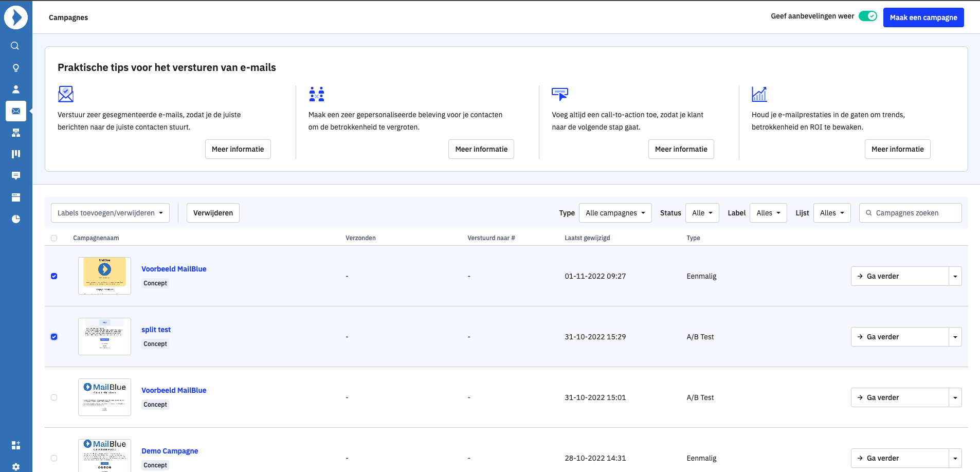Viewport: 980px width, 472px height.
Task: Click the e-mail performance chart tip icon
Action: pyautogui.click(x=759, y=94)
